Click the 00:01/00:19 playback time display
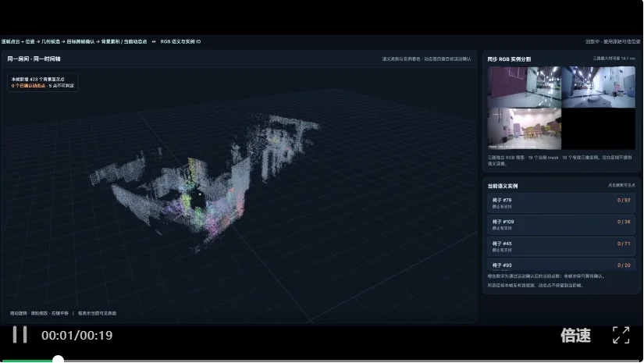 pos(76,336)
